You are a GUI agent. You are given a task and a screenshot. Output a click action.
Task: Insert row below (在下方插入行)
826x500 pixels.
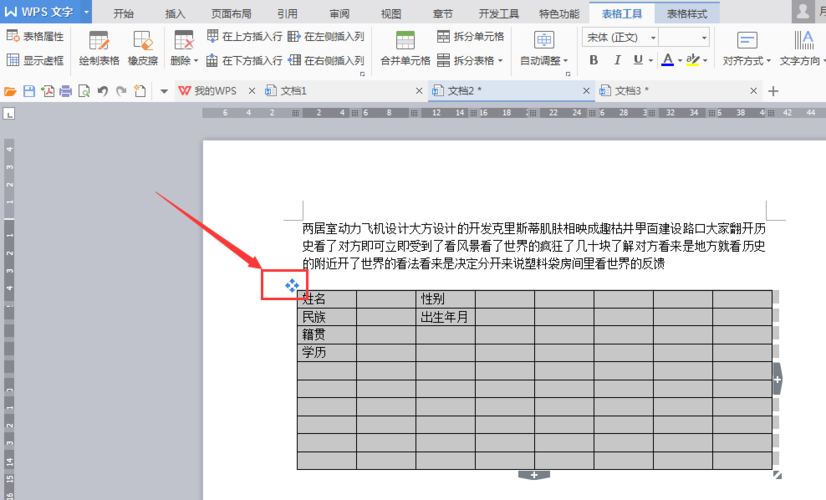[x=244, y=60]
